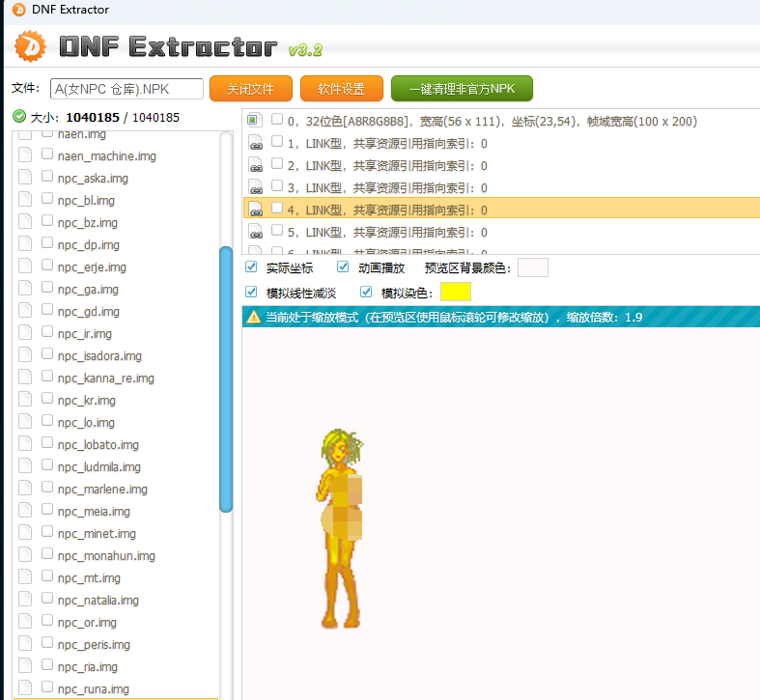Select npc_ria.img in file list
This screenshot has height=700, width=760.
coord(87,667)
